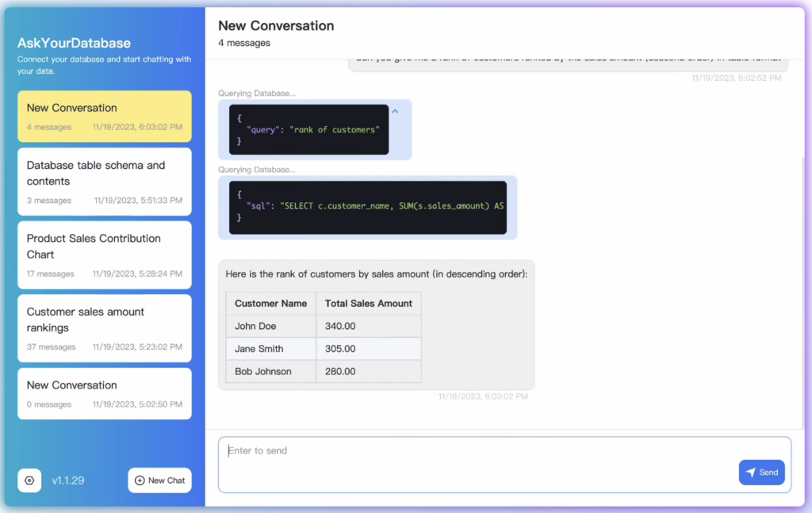Click the "query" JSON code block

308,129
